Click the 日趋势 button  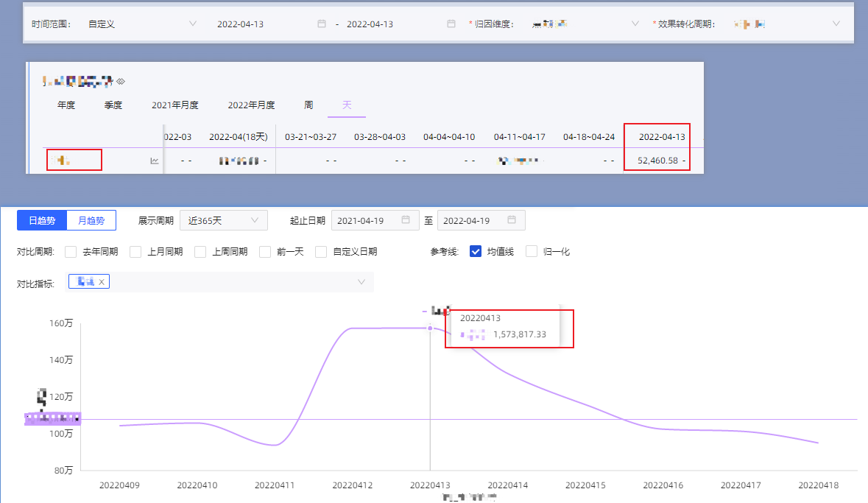click(42, 220)
